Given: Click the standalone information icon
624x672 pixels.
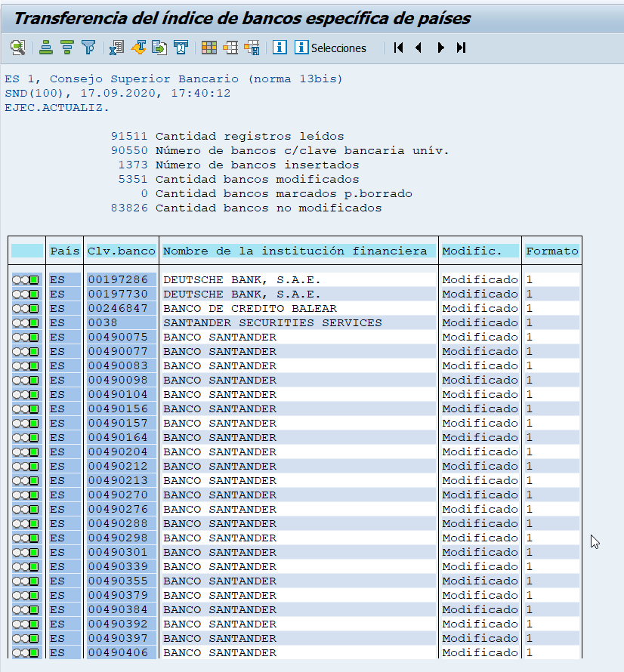Looking at the screenshot, I should tap(280, 48).
